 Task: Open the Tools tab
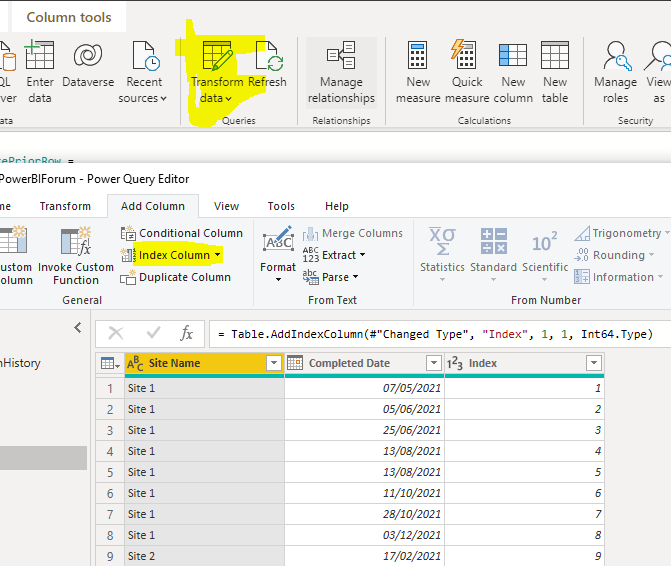click(x=281, y=206)
